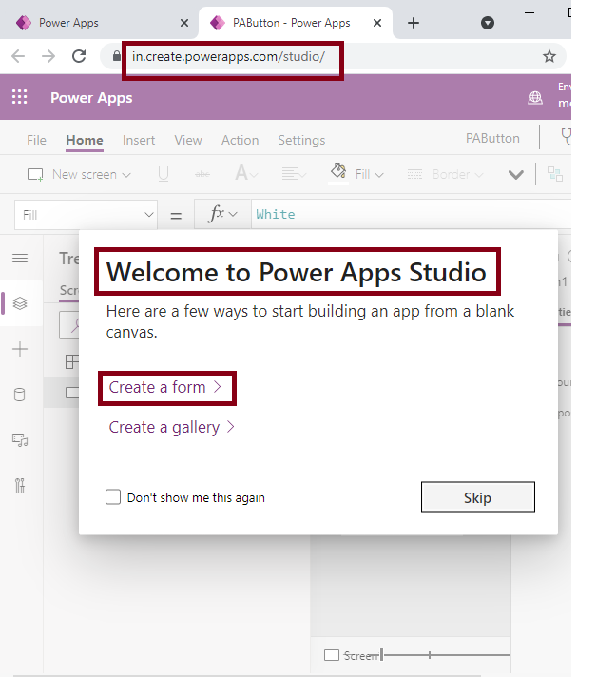Check Don't show me this again
The height and width of the screenshot is (677, 616).
coord(113,497)
